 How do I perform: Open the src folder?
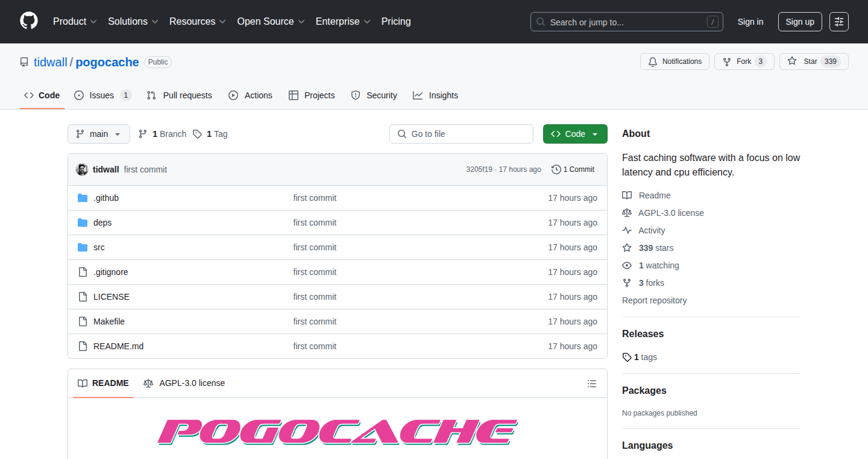[99, 247]
